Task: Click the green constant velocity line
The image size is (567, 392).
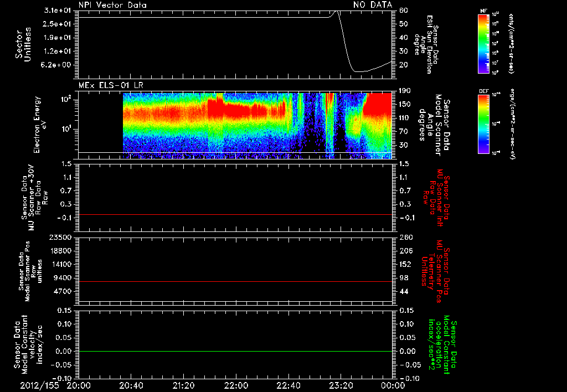Action: click(235, 351)
